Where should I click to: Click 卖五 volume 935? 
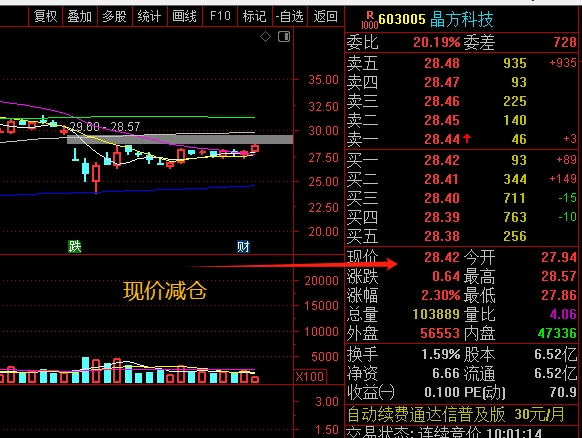(514, 63)
